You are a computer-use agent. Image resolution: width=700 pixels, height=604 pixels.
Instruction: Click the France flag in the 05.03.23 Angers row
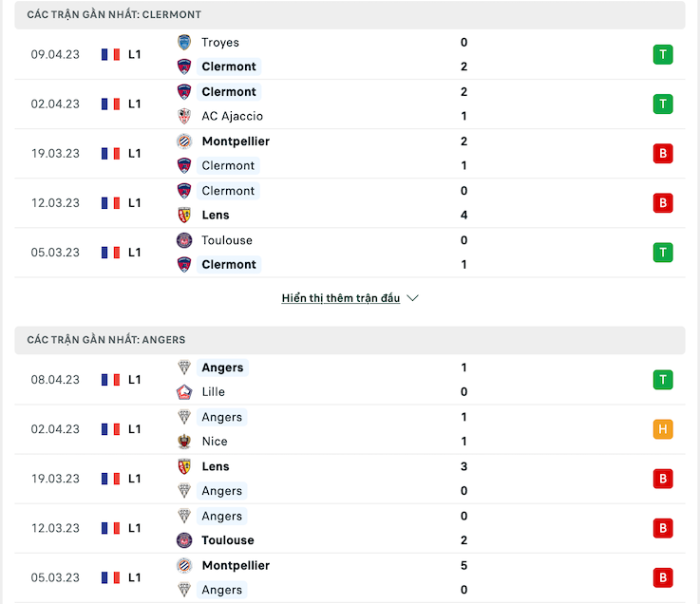(x=110, y=577)
